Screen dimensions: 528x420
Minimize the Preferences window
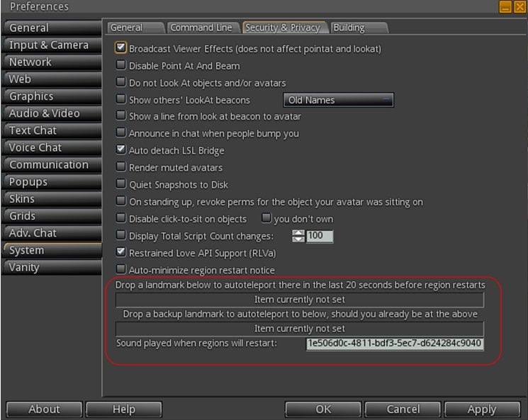coord(505,7)
